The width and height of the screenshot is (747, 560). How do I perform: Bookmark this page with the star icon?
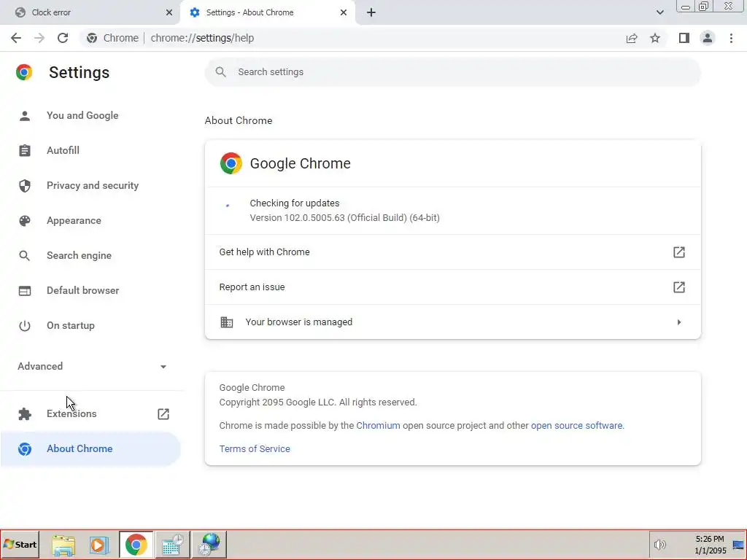point(655,38)
